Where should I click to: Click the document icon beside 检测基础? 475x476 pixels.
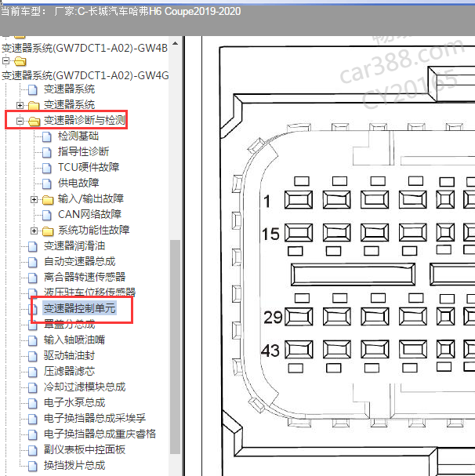(47, 136)
